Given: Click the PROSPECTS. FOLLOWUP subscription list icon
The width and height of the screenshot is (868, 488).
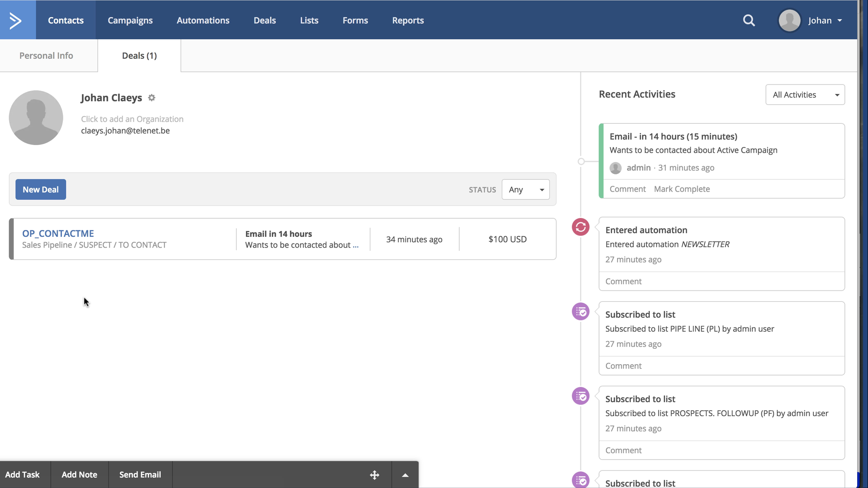Looking at the screenshot, I should click(x=580, y=396).
